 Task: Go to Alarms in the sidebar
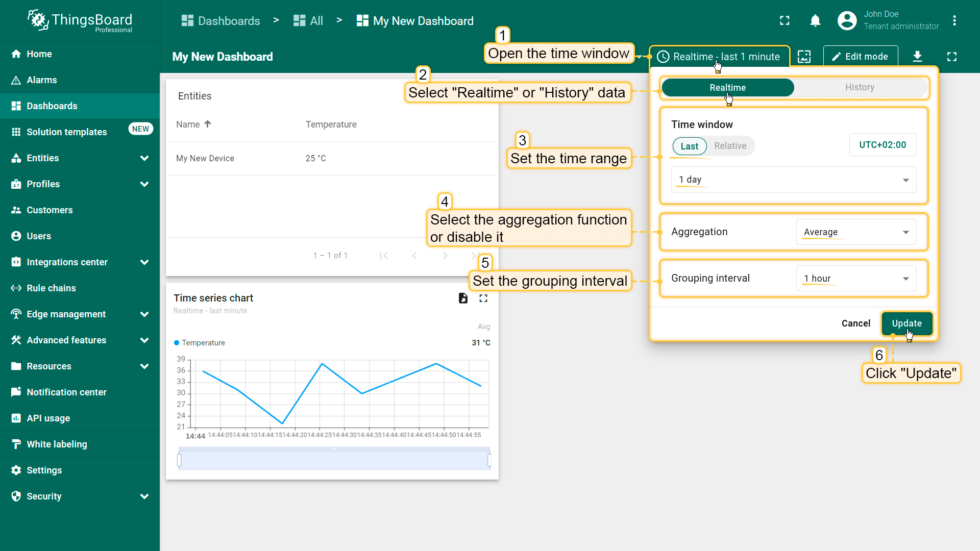(42, 80)
